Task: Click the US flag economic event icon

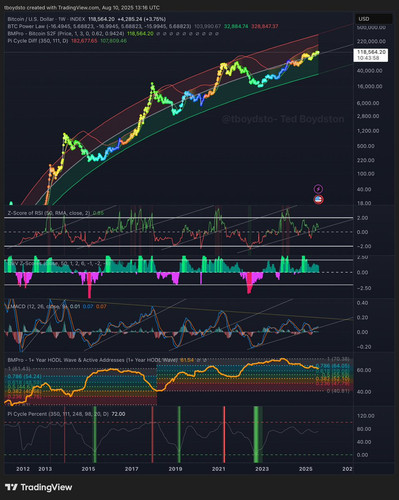Action: 319,200
